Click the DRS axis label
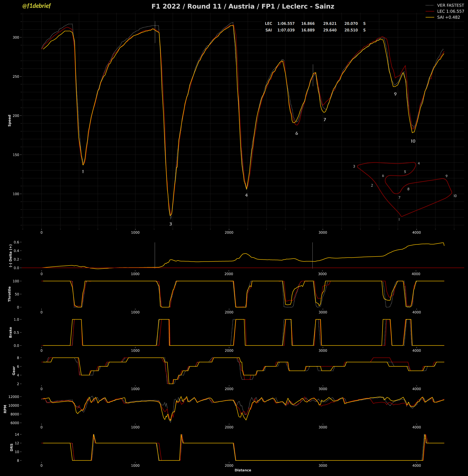 (11, 447)
